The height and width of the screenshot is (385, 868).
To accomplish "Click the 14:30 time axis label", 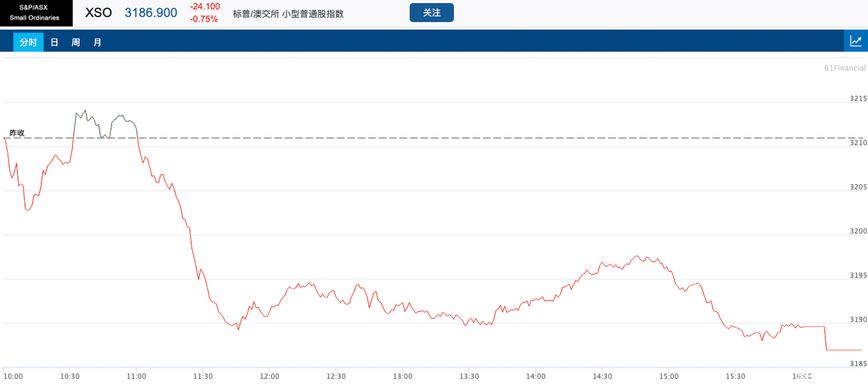I will pos(602,377).
